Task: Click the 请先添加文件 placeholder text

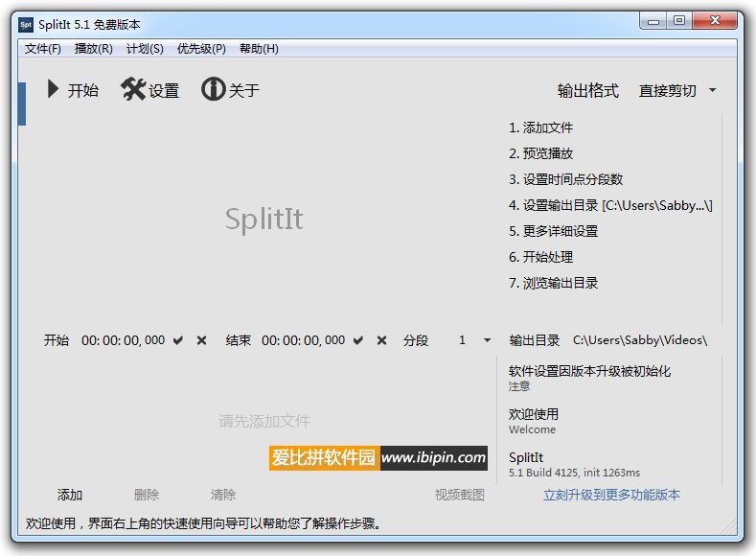Action: 264,421
